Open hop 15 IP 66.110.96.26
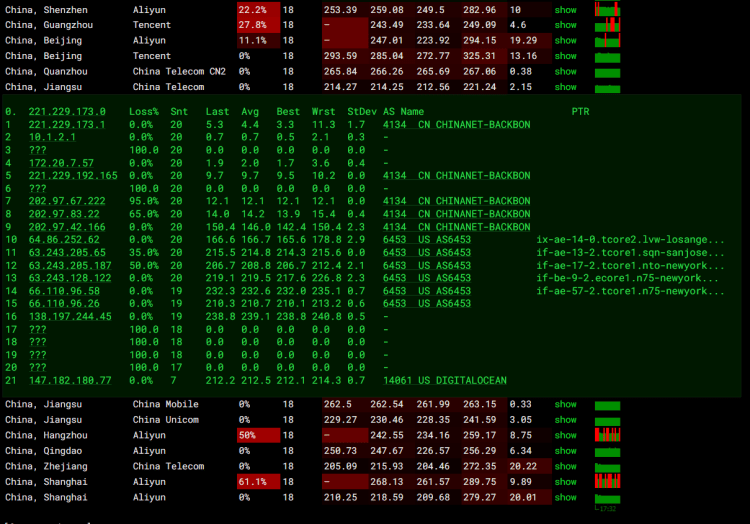Viewport: 750px width, 524px height. (64, 304)
